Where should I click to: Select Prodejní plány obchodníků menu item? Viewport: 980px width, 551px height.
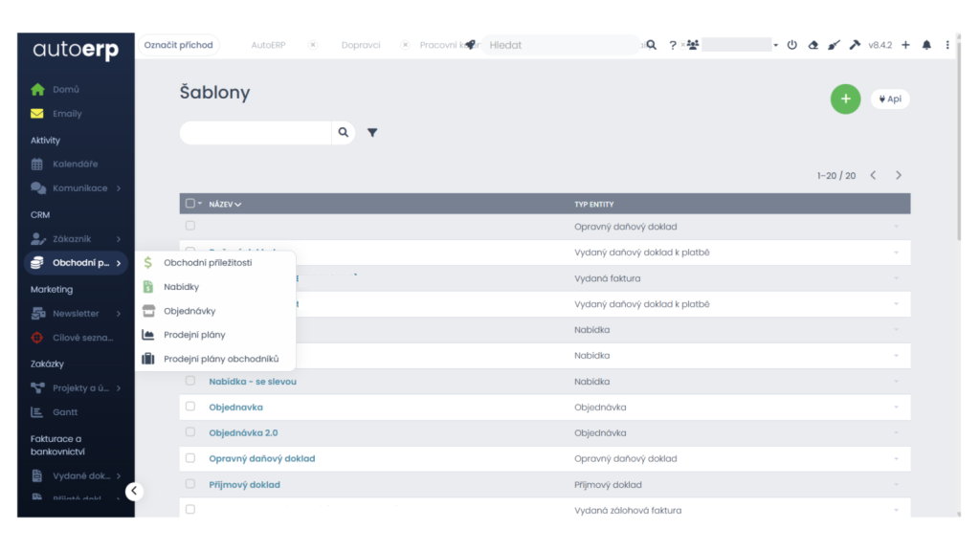[x=221, y=359]
